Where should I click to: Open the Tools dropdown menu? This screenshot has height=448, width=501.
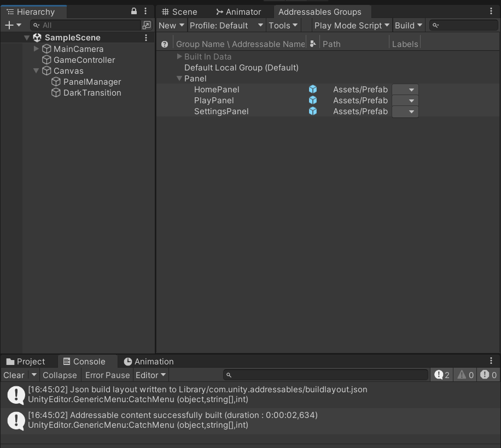(x=283, y=26)
